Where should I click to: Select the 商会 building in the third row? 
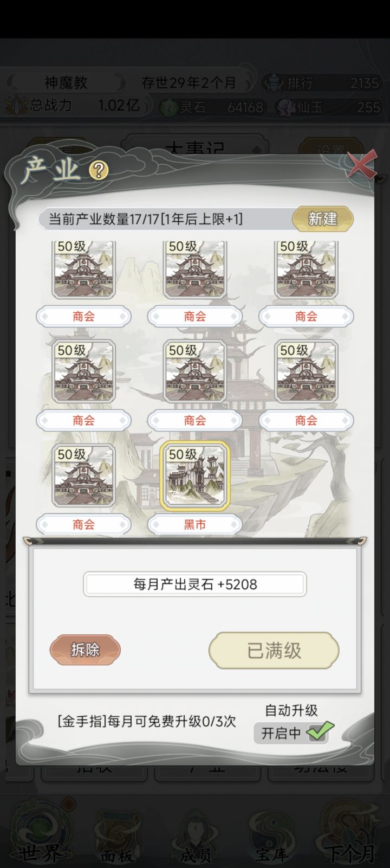click(x=83, y=475)
